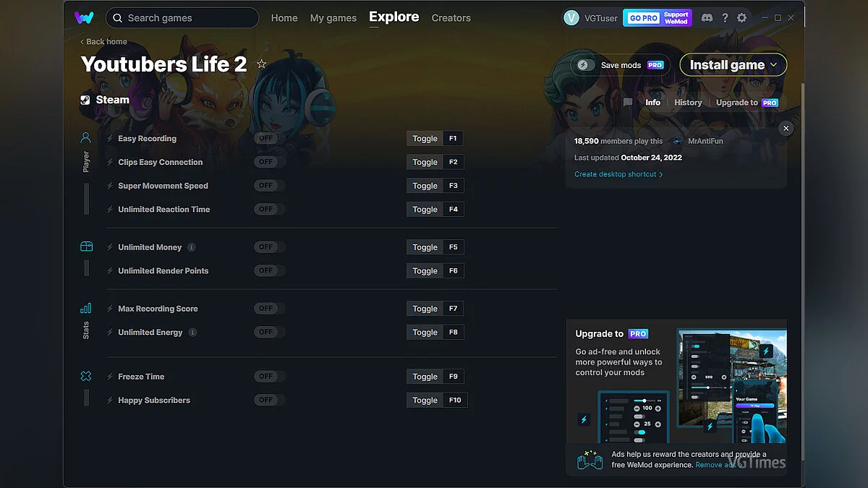Click the F7 hotkey field
The width and height of the screenshot is (868, 488).
453,309
